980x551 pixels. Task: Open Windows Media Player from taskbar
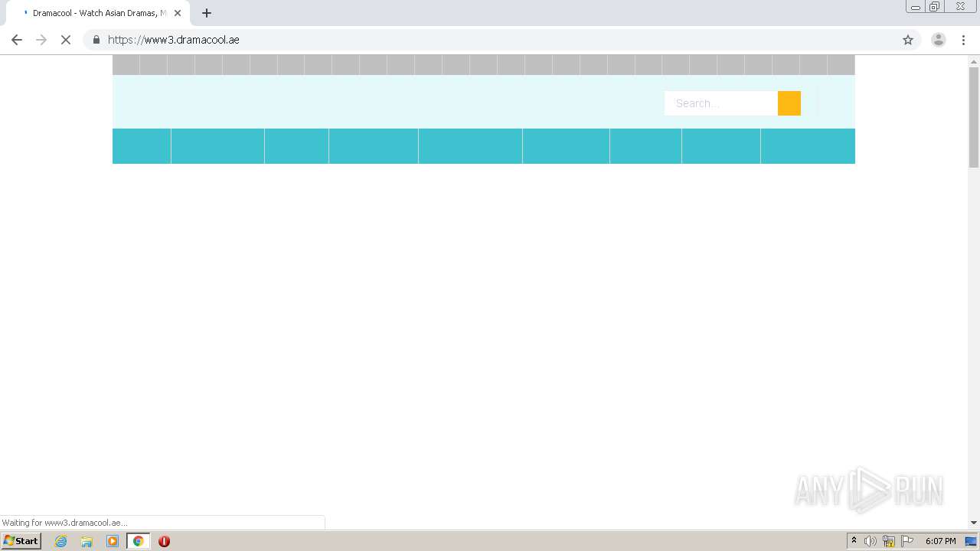pyautogui.click(x=113, y=541)
